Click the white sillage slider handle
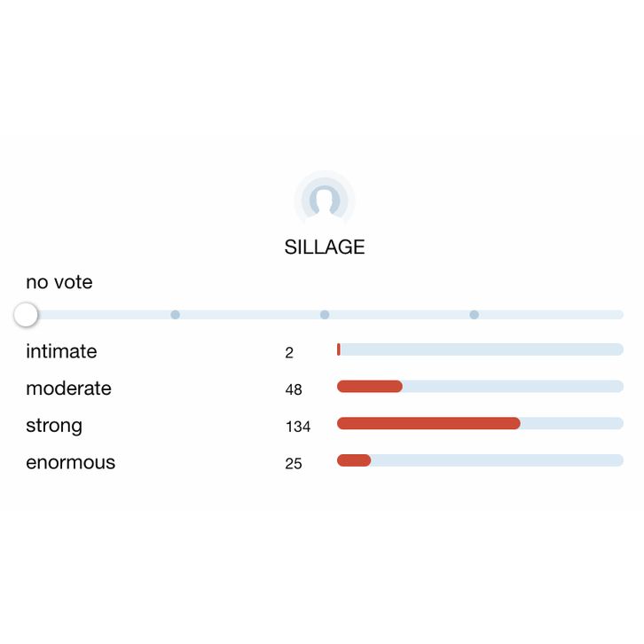644x644 pixels. coord(27,315)
